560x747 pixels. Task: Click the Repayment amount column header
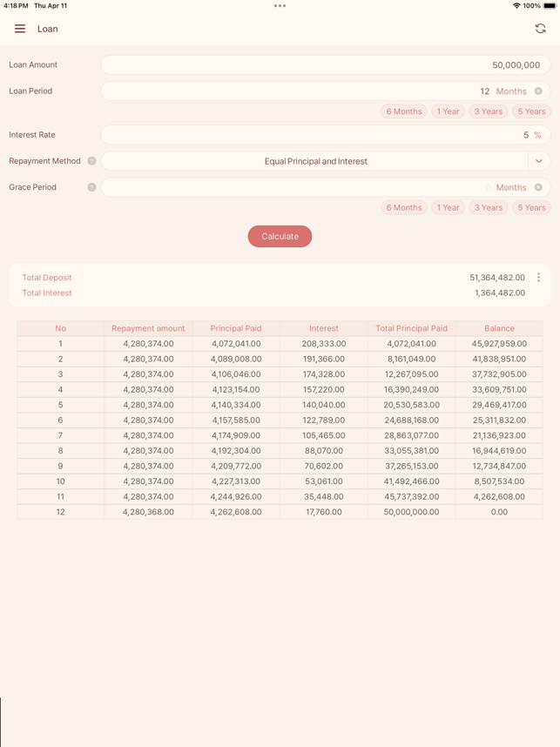coord(148,328)
